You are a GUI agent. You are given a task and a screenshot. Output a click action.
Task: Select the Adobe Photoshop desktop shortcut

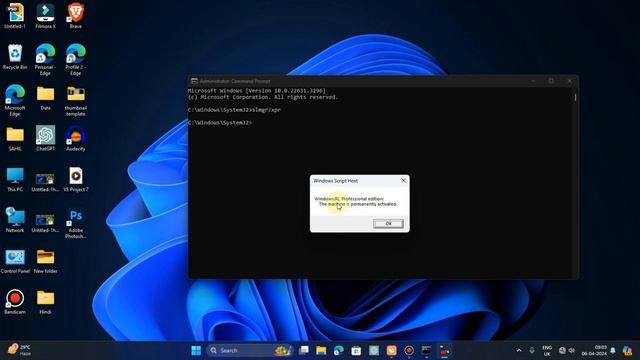point(76,223)
